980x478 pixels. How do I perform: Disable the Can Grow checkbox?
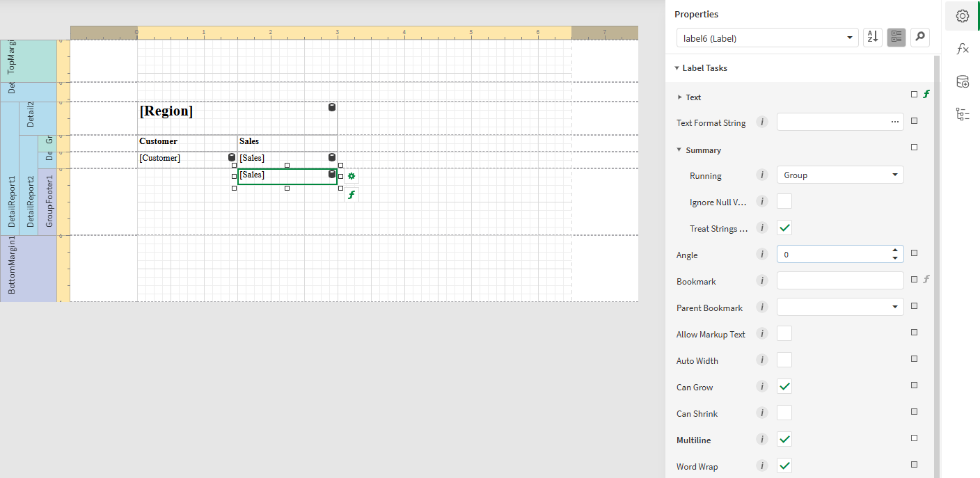click(784, 386)
